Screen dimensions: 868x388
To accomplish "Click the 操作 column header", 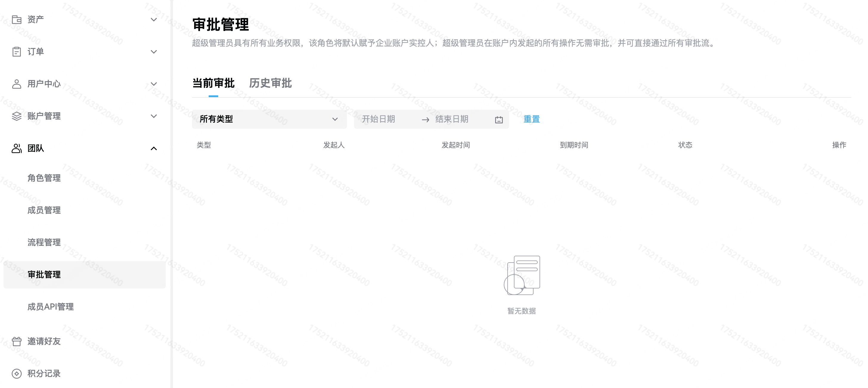I will click(x=839, y=145).
